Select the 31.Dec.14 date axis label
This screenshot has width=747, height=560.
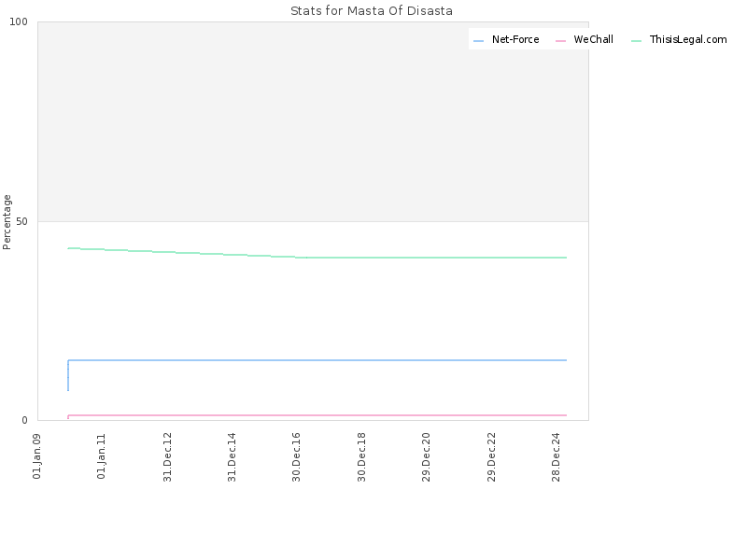click(x=232, y=457)
